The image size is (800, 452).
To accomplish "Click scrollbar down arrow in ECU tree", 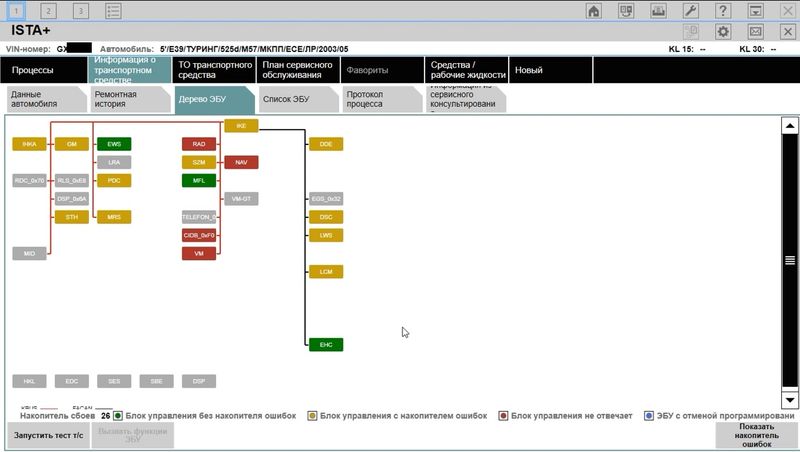I will (789, 399).
